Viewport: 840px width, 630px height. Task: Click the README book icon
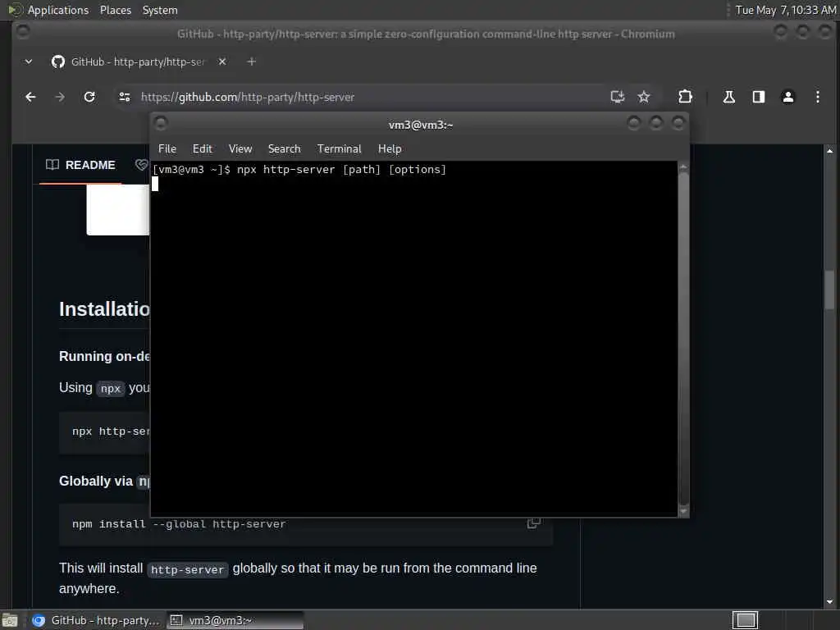(52, 165)
